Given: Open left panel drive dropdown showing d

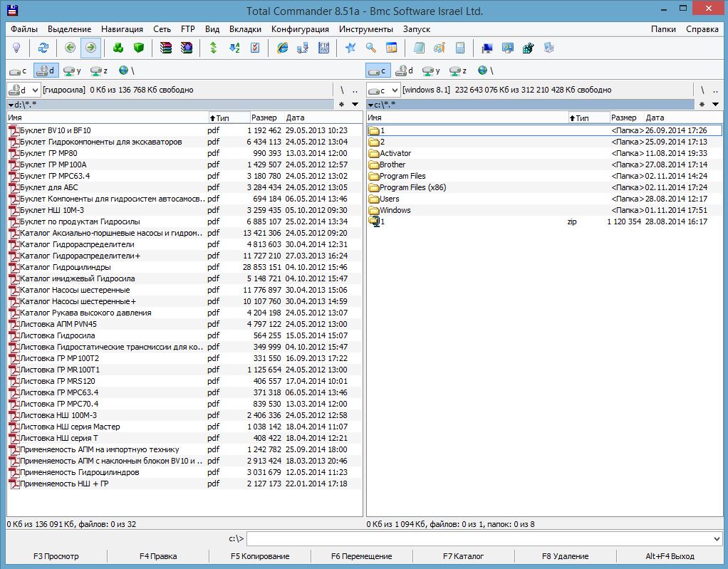Looking at the screenshot, I should tap(24, 90).
